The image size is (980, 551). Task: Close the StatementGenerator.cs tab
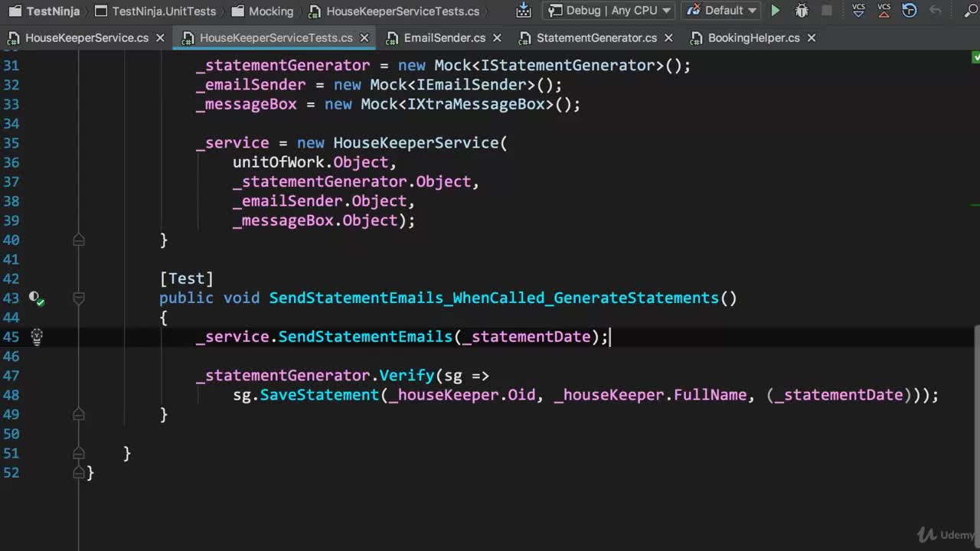[668, 37]
